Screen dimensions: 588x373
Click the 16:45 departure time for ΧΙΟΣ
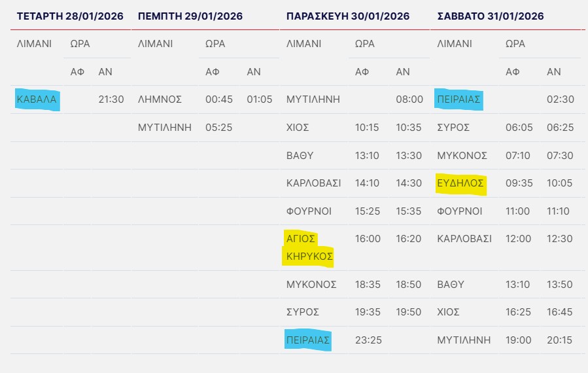[560, 312]
